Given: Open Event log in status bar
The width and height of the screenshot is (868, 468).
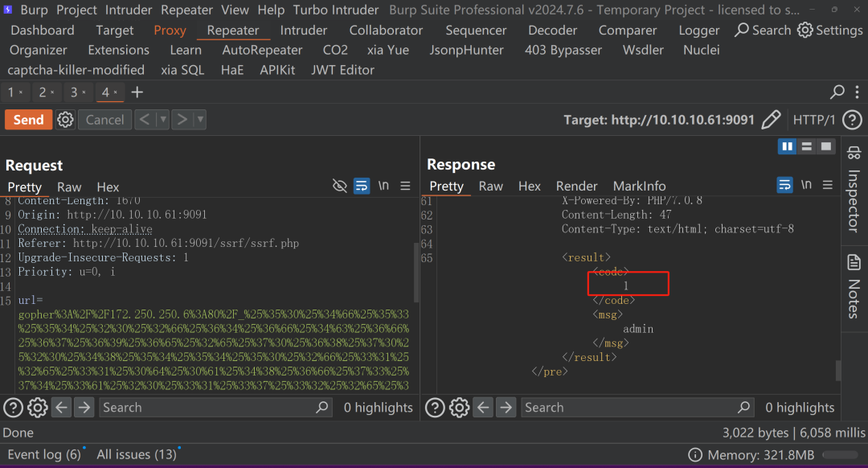Looking at the screenshot, I should (x=44, y=454).
